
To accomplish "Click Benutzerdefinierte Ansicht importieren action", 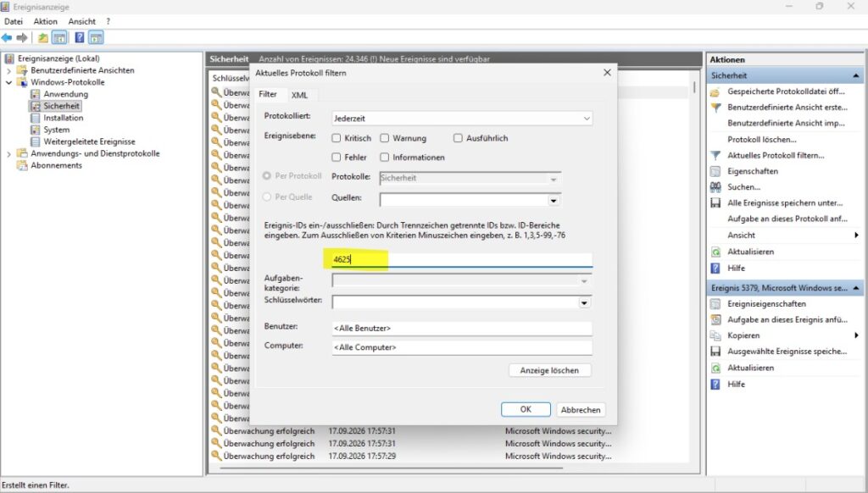I will [x=786, y=124].
